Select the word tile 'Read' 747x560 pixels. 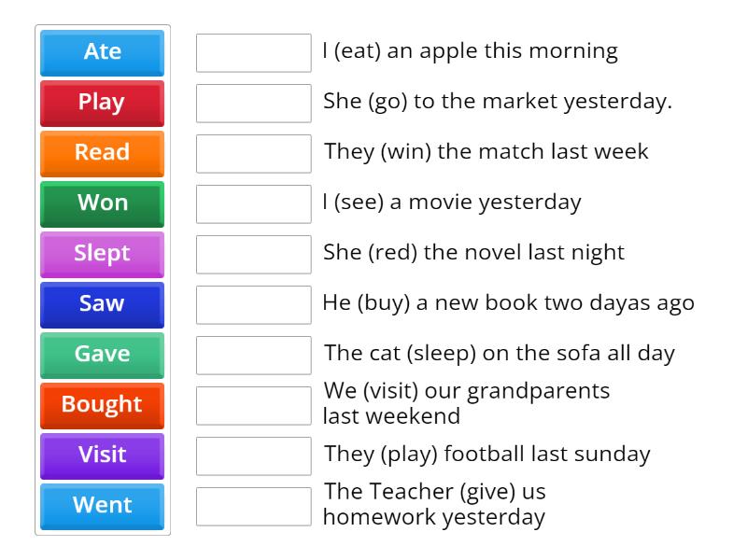coord(101,153)
